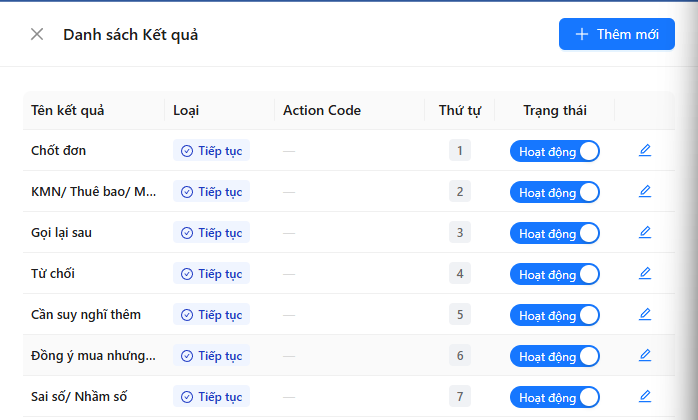698x420 pixels.
Task: Toggle status for Cần suy nghĩ thêm
Action: (x=555, y=315)
